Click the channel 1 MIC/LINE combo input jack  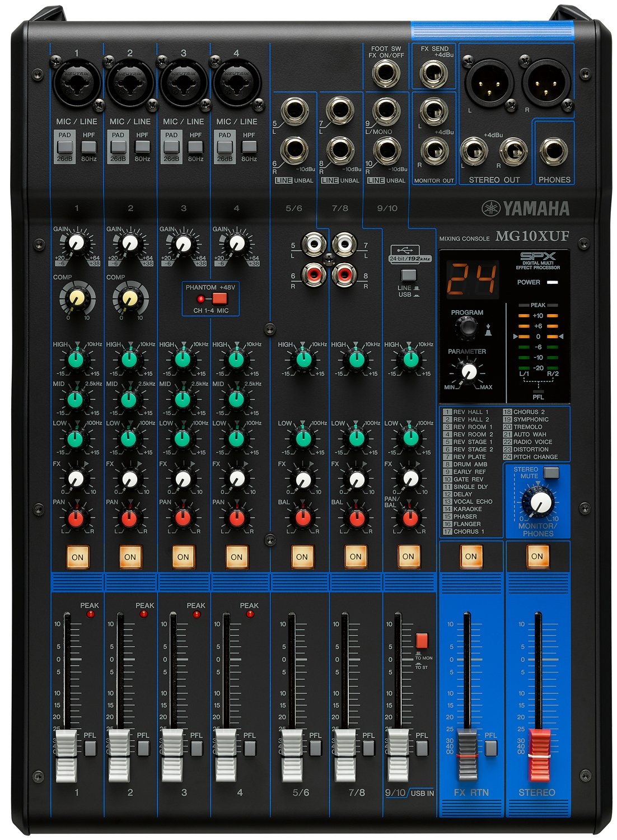point(77,83)
